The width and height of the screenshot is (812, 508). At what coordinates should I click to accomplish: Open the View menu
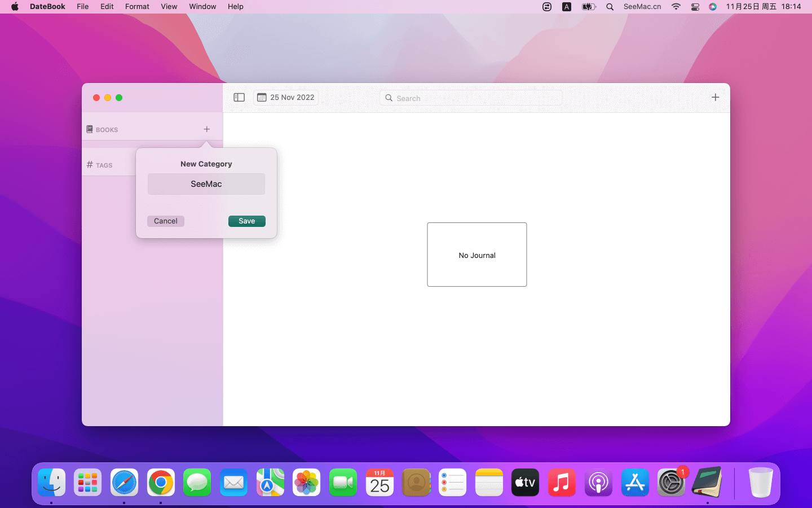click(169, 7)
